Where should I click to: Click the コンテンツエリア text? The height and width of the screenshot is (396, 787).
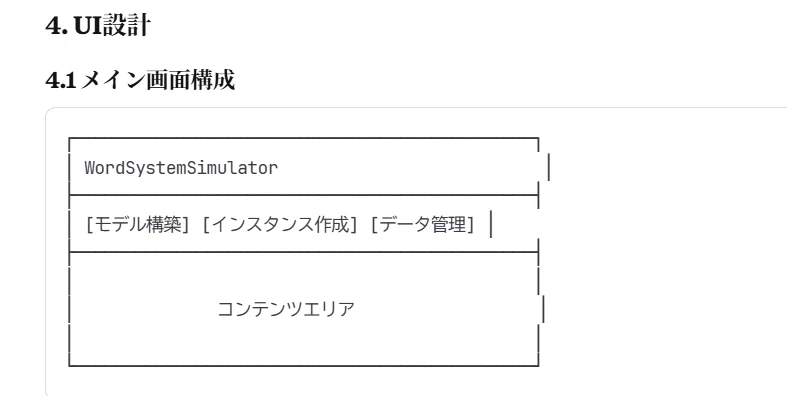click(286, 309)
